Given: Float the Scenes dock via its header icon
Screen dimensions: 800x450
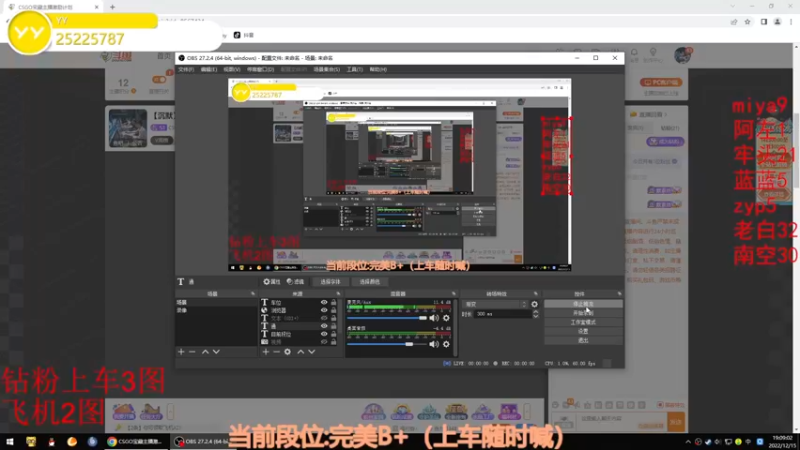Looking at the screenshot, I should pos(253,294).
